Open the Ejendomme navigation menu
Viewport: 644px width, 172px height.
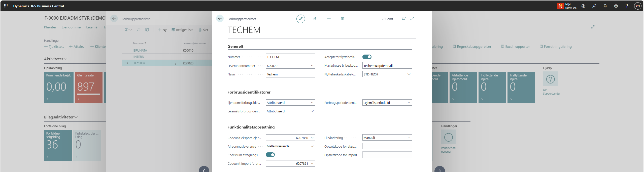pos(71,27)
